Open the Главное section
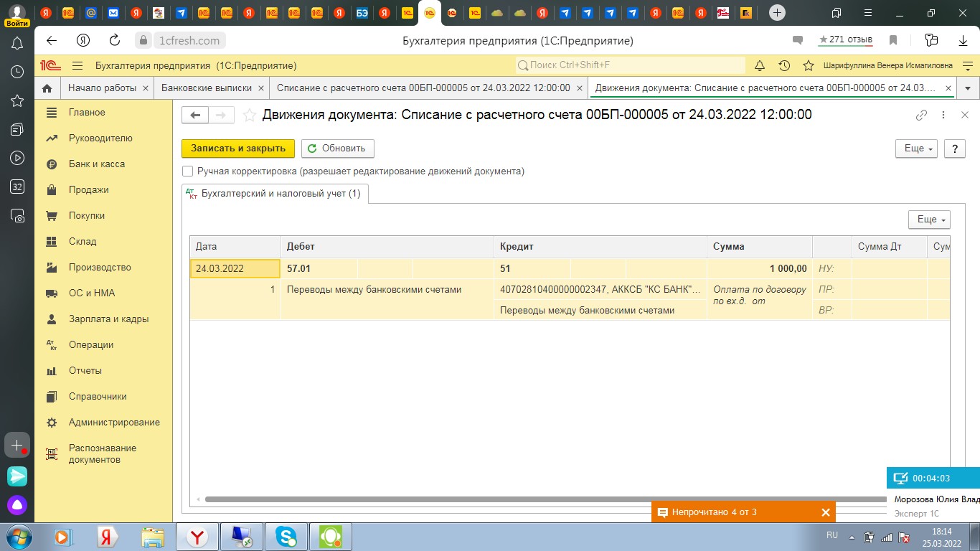Image resolution: width=980 pixels, height=551 pixels. pyautogui.click(x=87, y=113)
